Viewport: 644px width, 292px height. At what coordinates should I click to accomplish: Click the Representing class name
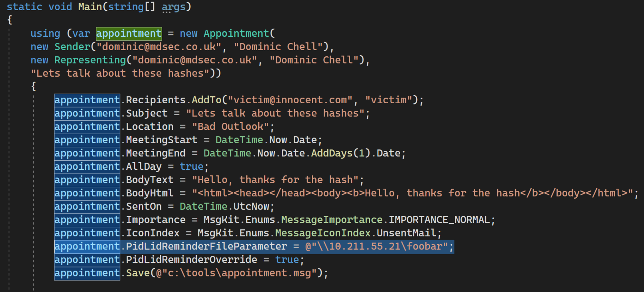(x=90, y=60)
